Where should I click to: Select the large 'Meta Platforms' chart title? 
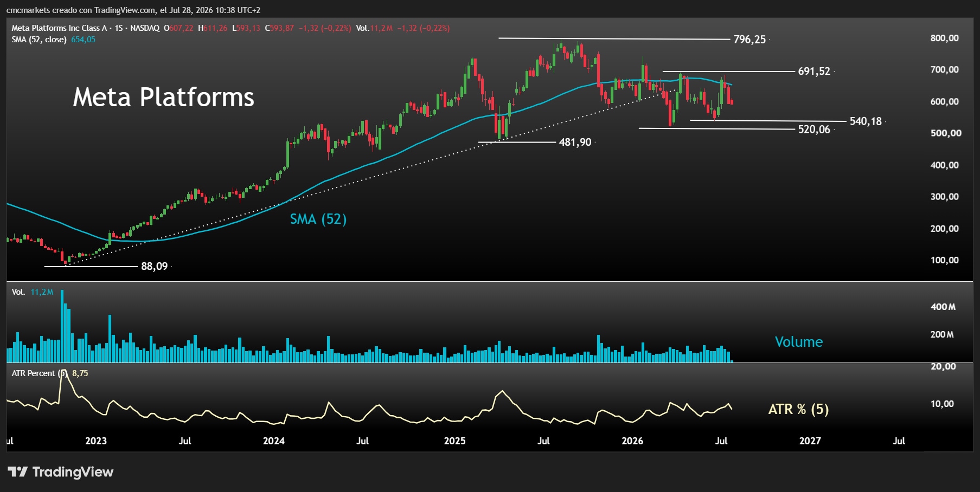coord(163,98)
